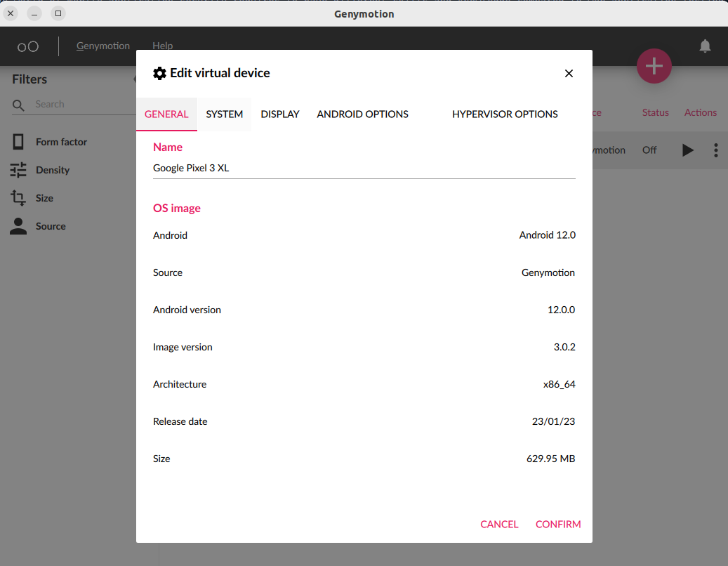This screenshot has width=728, height=566.
Task: Click the Off status of the device row
Action: [649, 150]
